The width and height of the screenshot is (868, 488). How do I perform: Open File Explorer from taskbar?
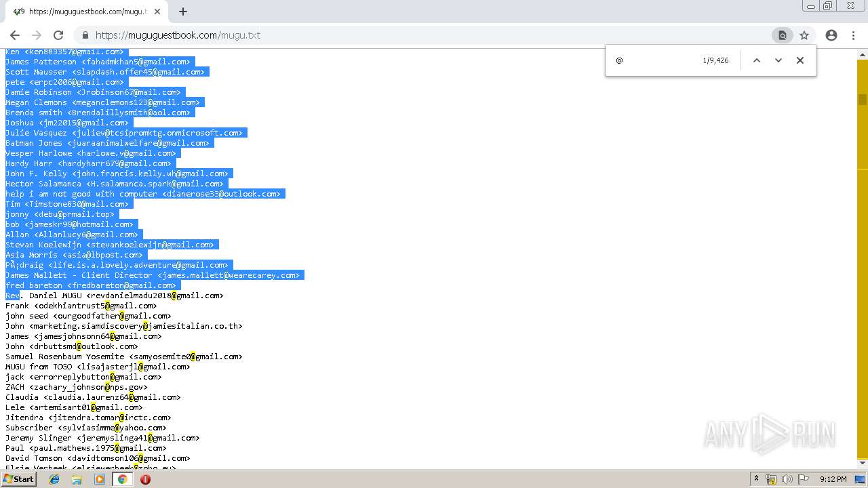(x=77, y=479)
